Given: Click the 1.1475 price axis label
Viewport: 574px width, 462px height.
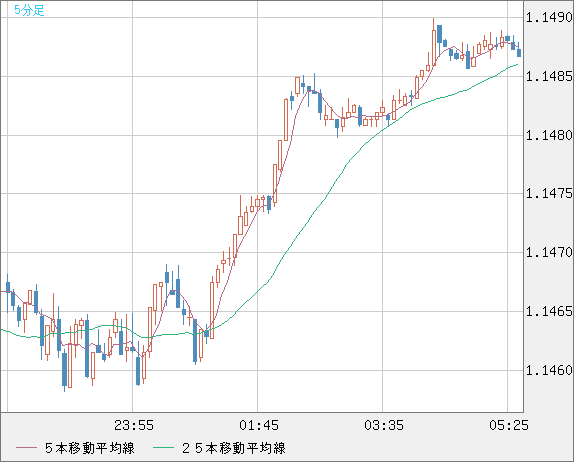Looking at the screenshot, I should click(549, 193).
